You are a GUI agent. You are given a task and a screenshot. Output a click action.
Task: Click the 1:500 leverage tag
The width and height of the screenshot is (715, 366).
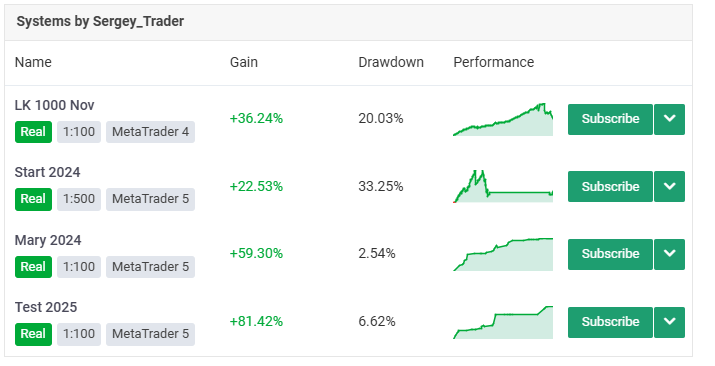79,199
